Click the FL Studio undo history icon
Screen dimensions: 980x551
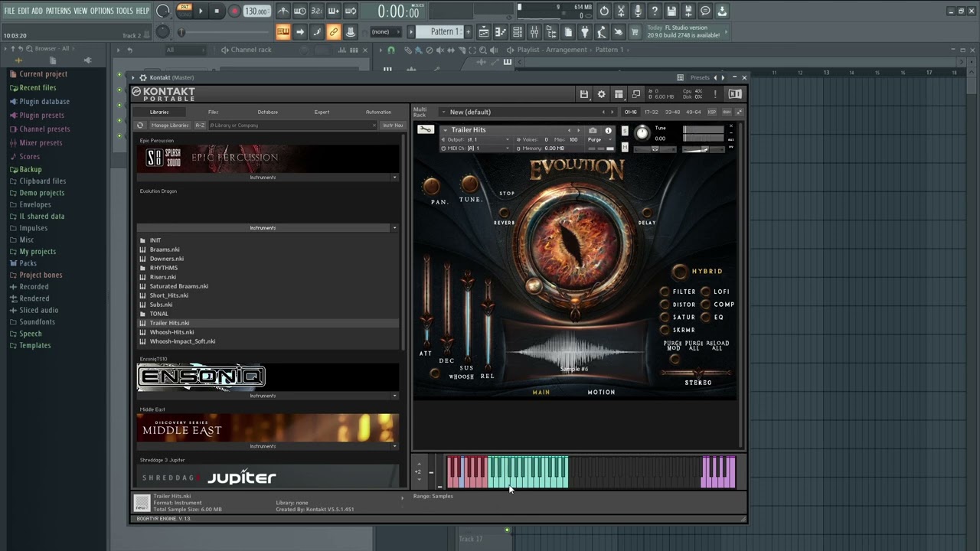pos(604,11)
